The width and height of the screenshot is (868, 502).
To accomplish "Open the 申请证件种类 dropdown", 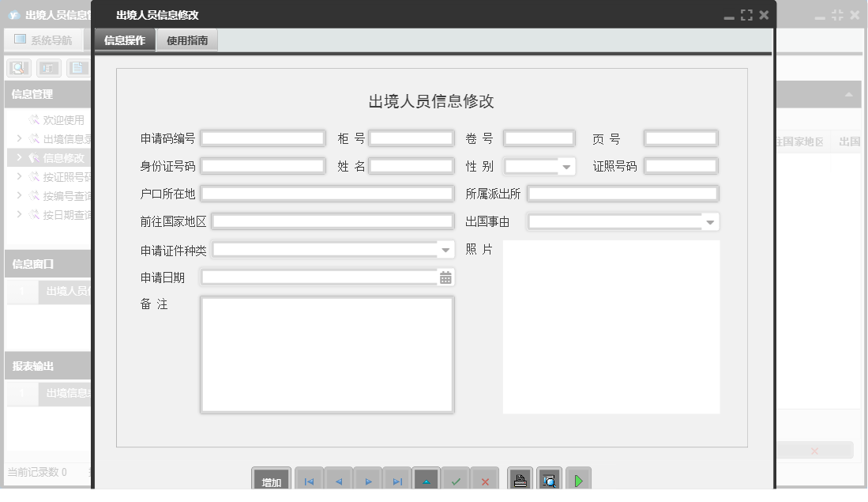I will tap(445, 251).
